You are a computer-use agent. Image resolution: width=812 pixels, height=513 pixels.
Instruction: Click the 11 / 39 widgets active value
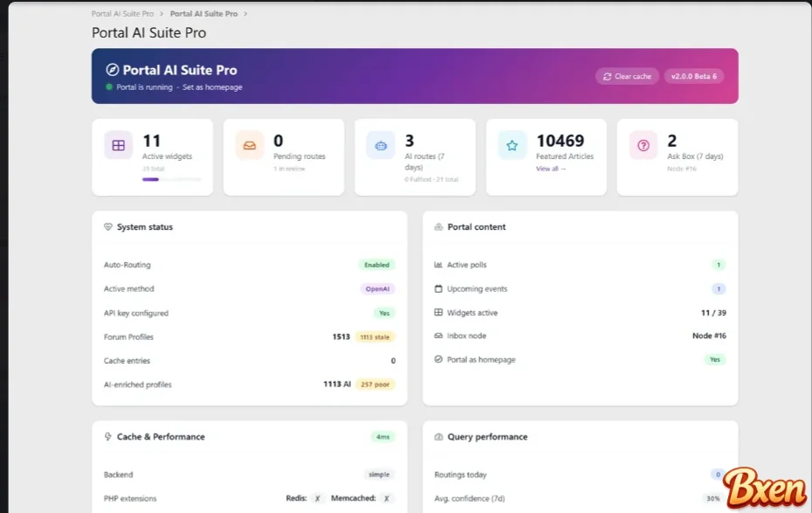[x=713, y=313]
